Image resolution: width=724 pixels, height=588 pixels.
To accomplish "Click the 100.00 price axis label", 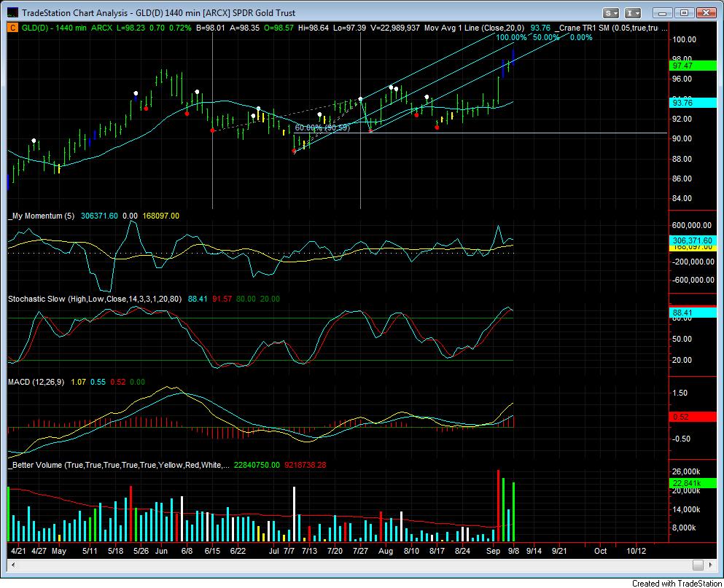I will click(685, 39).
